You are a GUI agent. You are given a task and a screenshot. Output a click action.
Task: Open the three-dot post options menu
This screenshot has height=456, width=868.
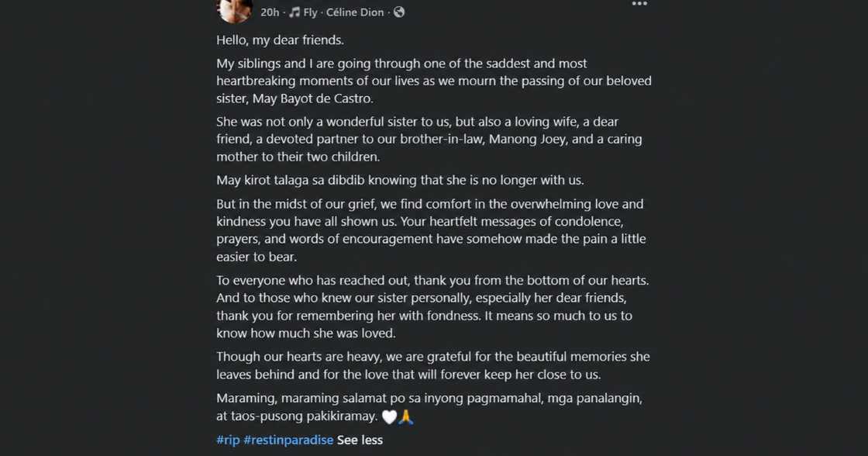639,4
